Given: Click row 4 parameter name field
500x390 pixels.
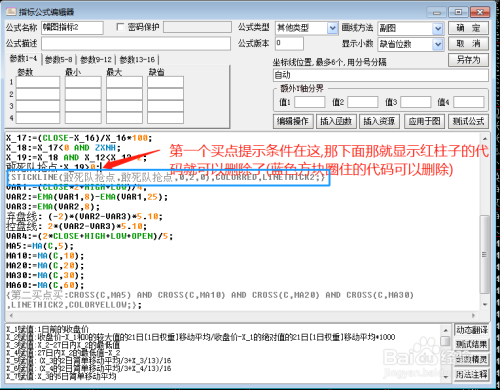Looking at the screenshot, I should pos(38,118).
